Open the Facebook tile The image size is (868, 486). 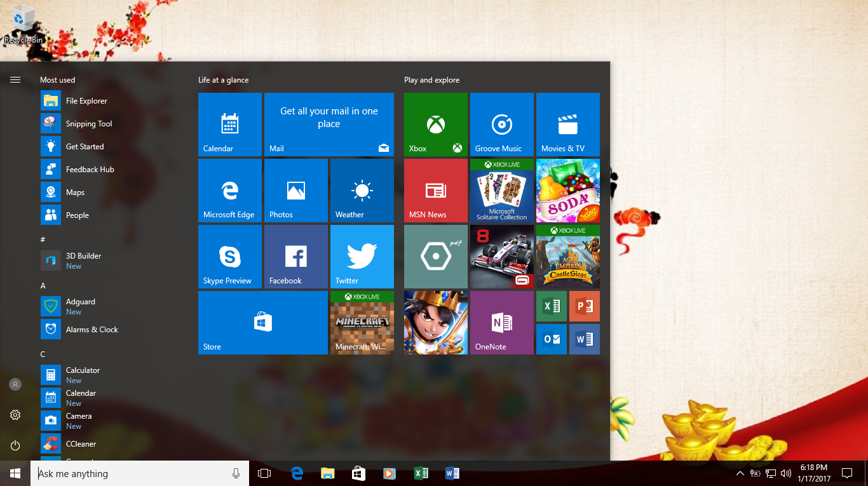point(296,257)
